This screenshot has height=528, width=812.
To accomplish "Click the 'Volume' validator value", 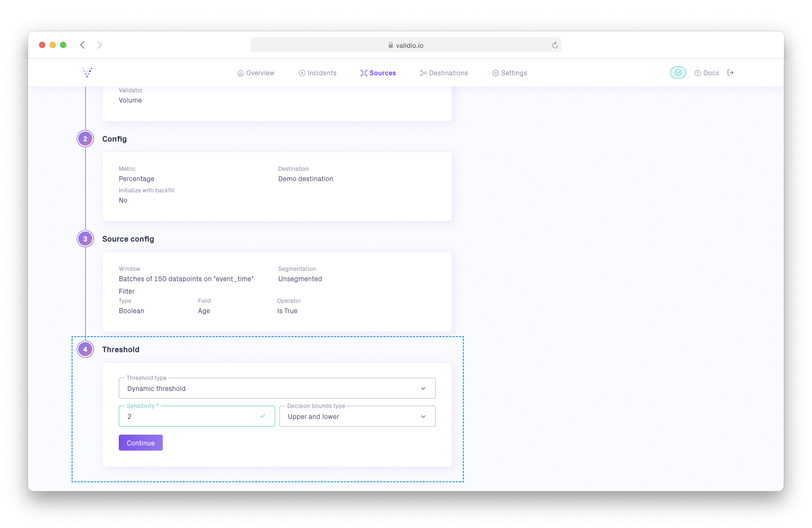I will pyautogui.click(x=130, y=100).
